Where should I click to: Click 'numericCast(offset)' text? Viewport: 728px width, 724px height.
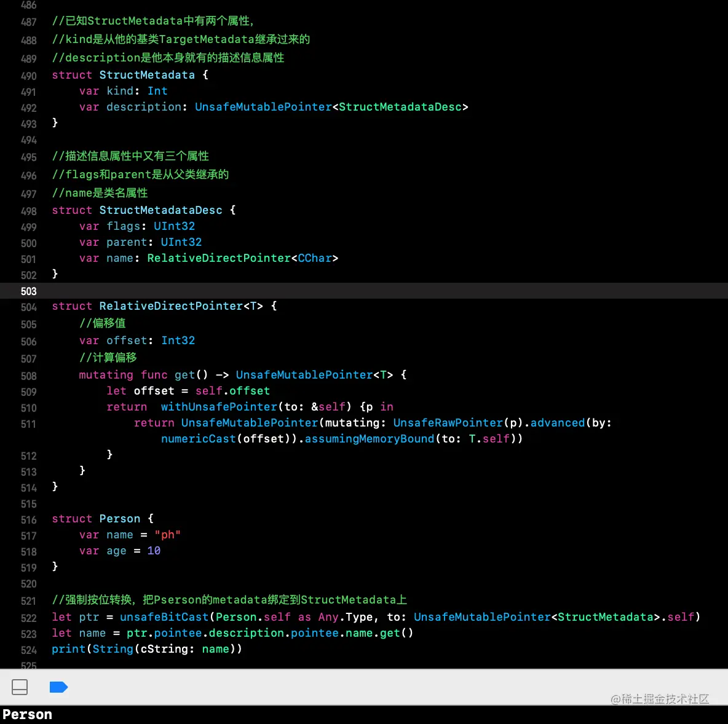[226, 439]
